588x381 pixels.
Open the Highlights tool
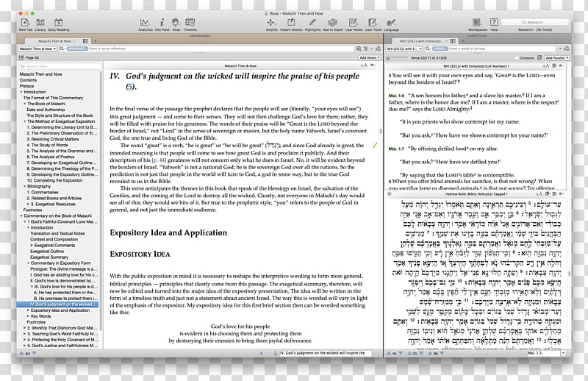pyautogui.click(x=312, y=24)
